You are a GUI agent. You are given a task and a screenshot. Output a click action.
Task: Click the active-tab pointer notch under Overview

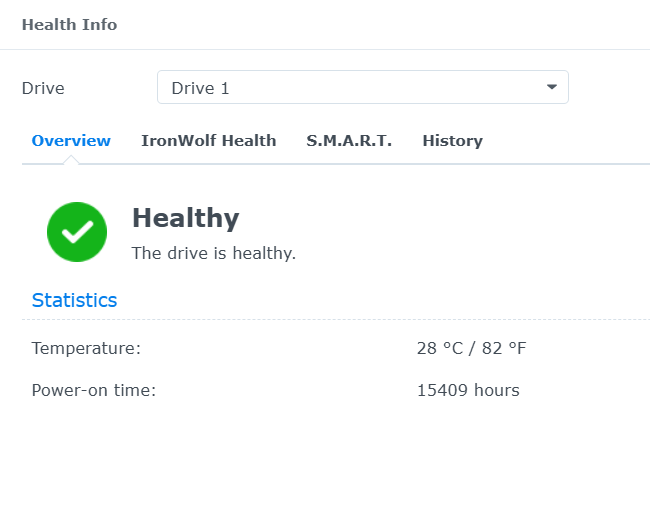pos(71,160)
